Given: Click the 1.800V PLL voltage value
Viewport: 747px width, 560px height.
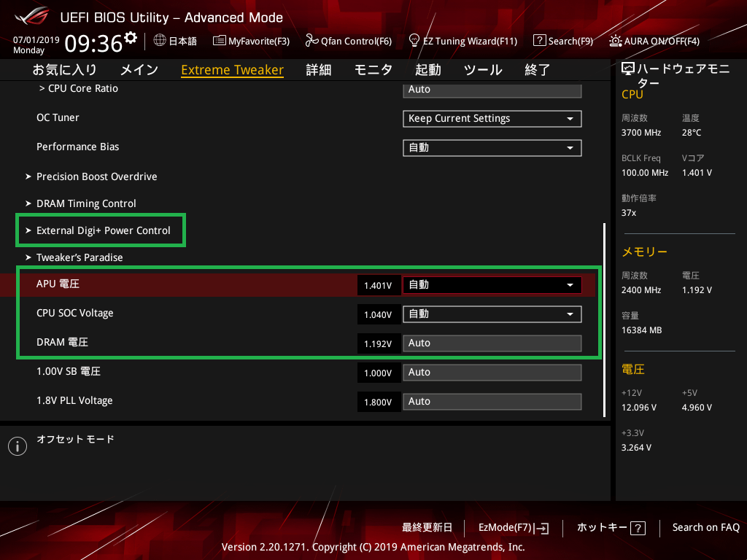Looking at the screenshot, I should pyautogui.click(x=379, y=402).
